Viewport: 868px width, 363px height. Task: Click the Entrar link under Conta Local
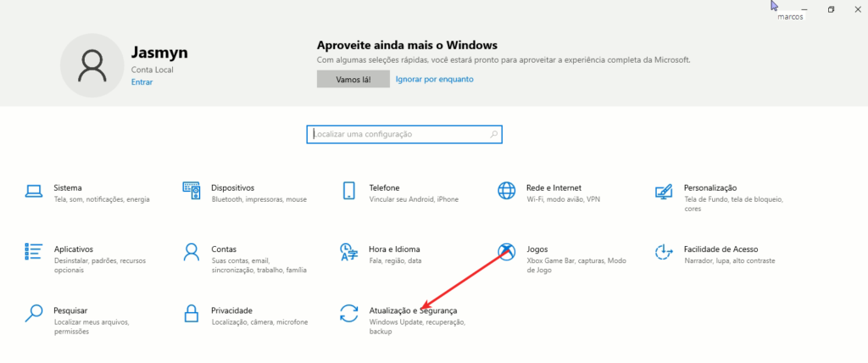point(142,82)
